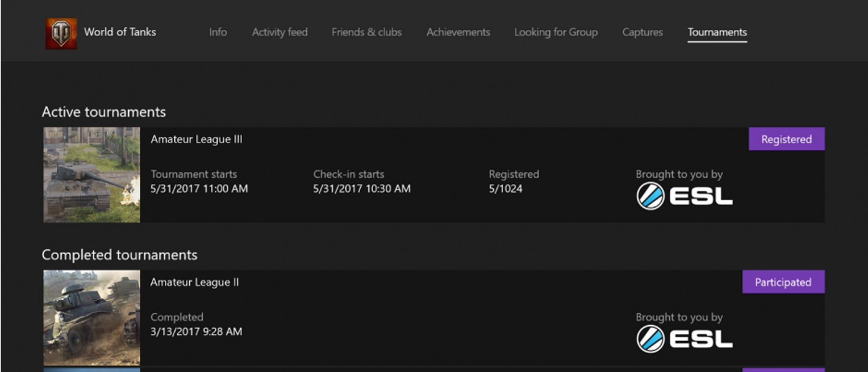This screenshot has height=372, width=868.
Task: Click the ESL logo in Amateur League III
Action: [685, 197]
